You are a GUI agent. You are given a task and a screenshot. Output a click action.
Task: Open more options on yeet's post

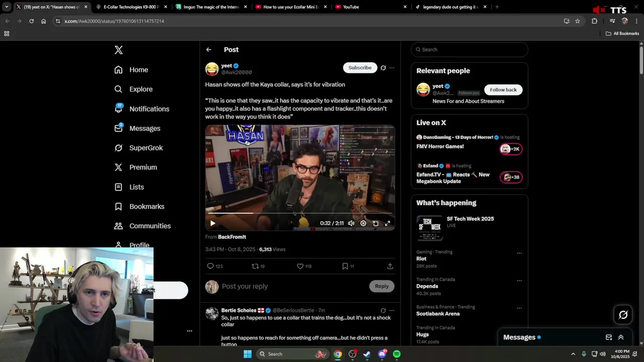[392, 68]
